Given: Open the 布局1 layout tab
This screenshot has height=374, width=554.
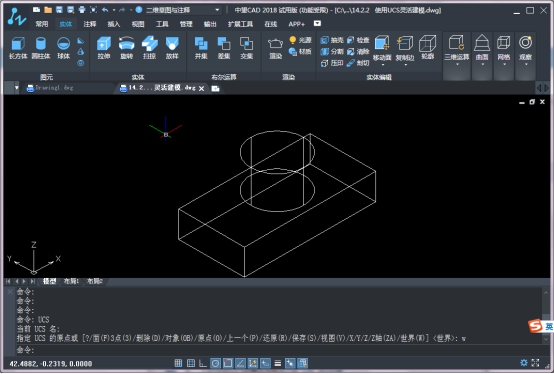Looking at the screenshot, I should [71, 281].
